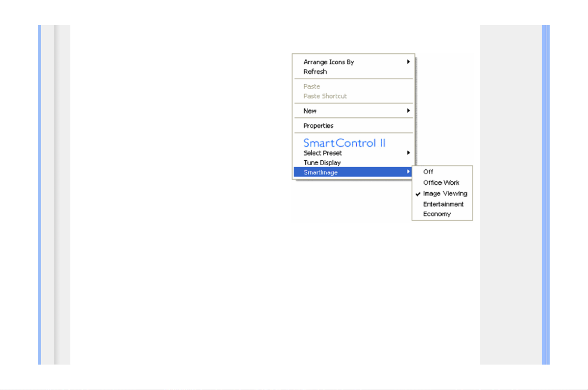Click the arrow on the highlighted SmartImage row
The image size is (588, 390).
tap(408, 172)
